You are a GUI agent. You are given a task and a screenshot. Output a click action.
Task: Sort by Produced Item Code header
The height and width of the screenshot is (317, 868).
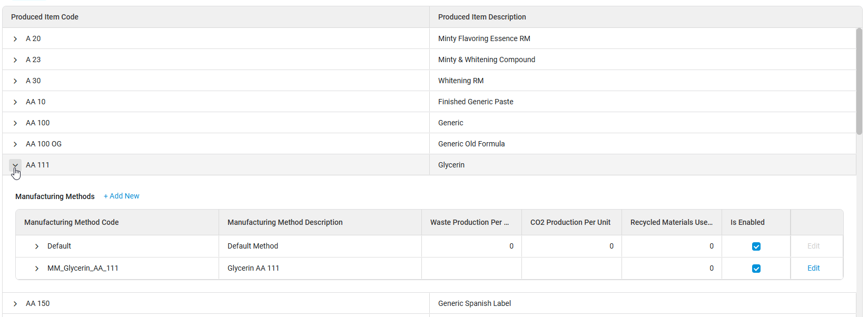(45, 17)
